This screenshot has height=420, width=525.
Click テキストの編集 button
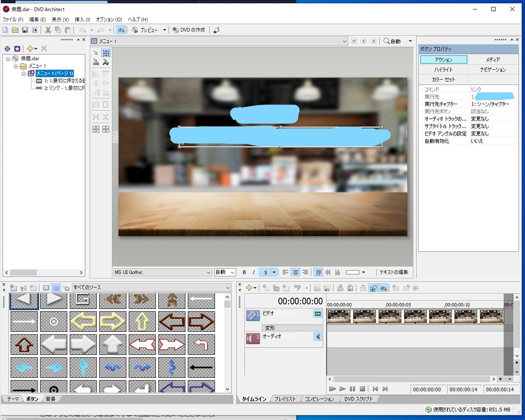coord(393,272)
